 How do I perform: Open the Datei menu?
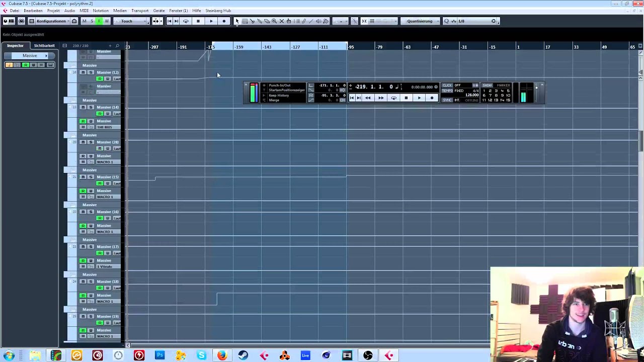15,11
